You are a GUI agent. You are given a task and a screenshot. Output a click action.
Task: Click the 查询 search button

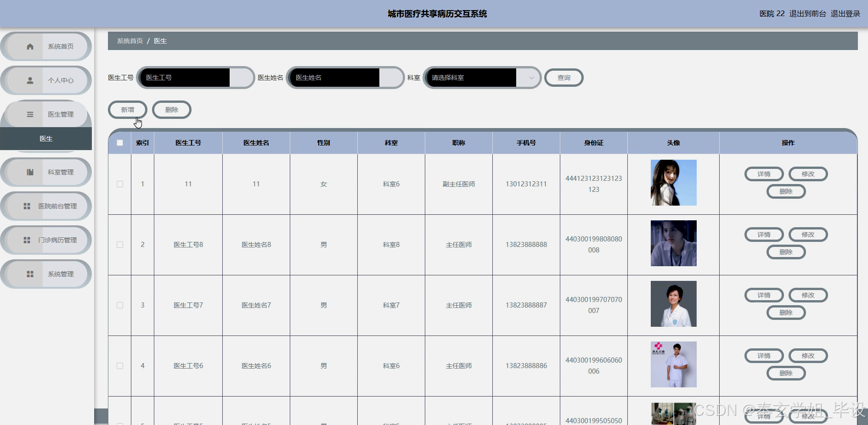(564, 78)
